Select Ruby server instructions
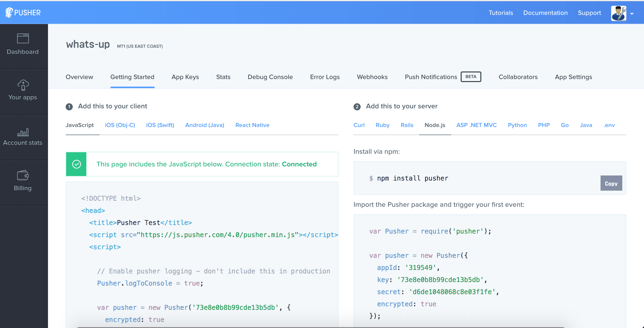644x328 pixels. tap(382, 125)
